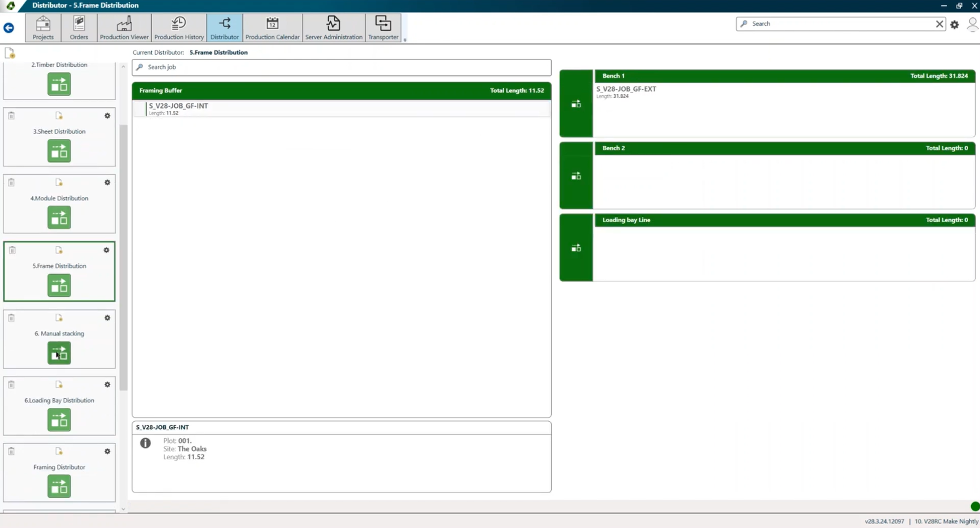Open the application settings gear near search

[954, 25]
